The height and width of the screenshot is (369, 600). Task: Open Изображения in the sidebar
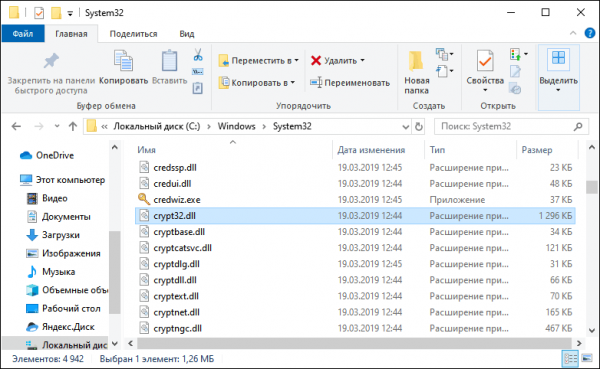pos(63,253)
